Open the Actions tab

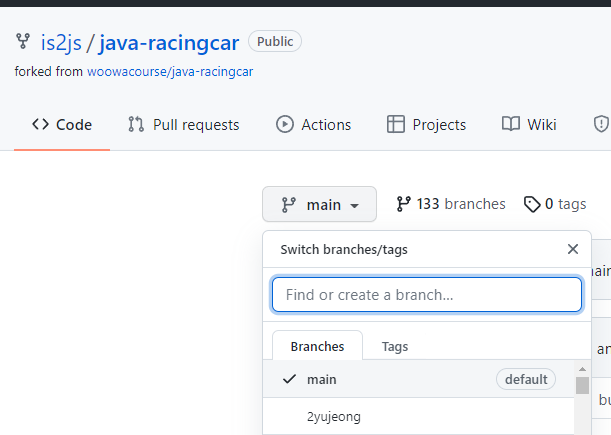314,125
